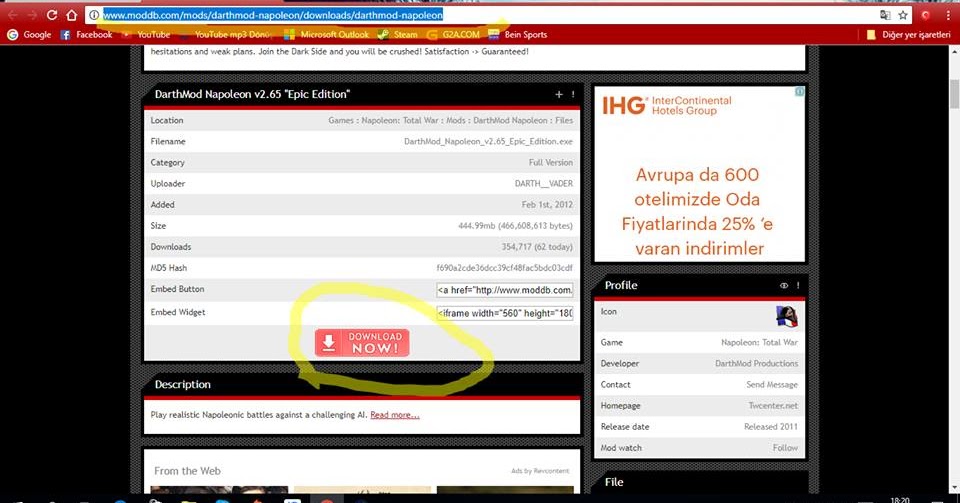This screenshot has width=960, height=503.
Task: Open the YouTube bookmark
Action: tap(146, 35)
